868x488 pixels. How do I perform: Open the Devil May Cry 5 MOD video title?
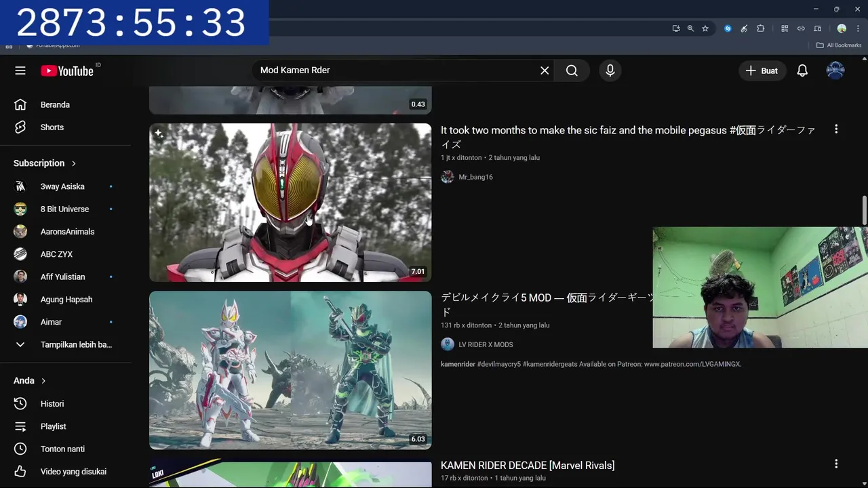tap(547, 304)
